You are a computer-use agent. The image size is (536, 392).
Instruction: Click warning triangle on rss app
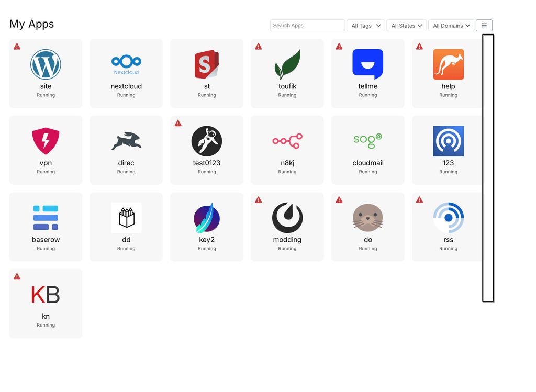(x=419, y=200)
